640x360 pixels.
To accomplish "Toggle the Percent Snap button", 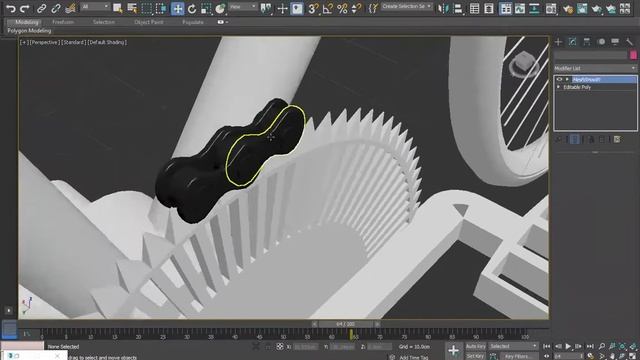I will point(342,8).
